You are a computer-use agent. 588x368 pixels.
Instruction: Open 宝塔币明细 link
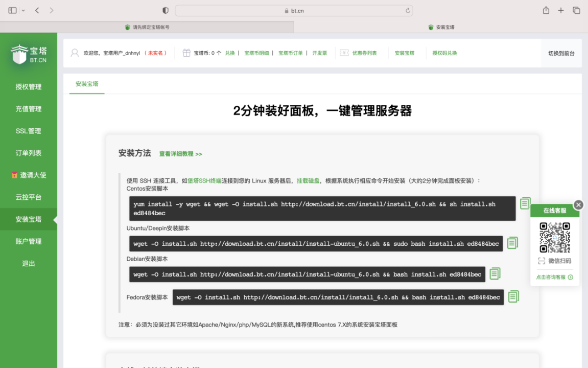[256, 53]
